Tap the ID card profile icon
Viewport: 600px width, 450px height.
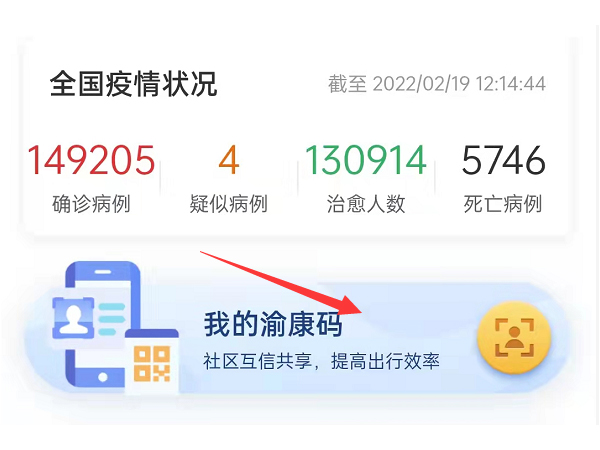coord(73,318)
